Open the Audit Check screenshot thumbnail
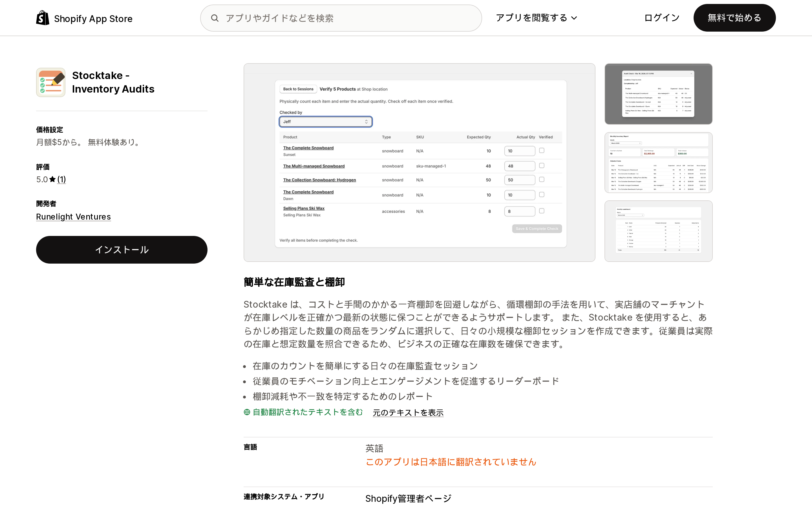Viewport: 812px width, 508px height. coord(658,94)
